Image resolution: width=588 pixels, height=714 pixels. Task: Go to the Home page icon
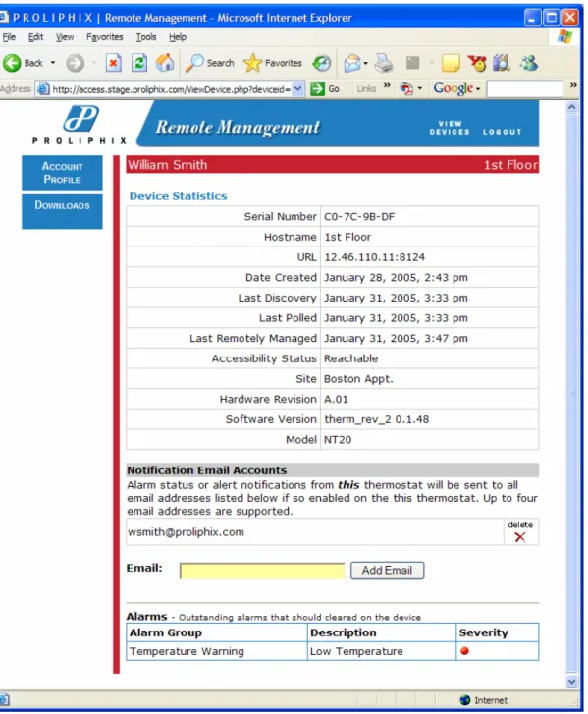[x=165, y=63]
